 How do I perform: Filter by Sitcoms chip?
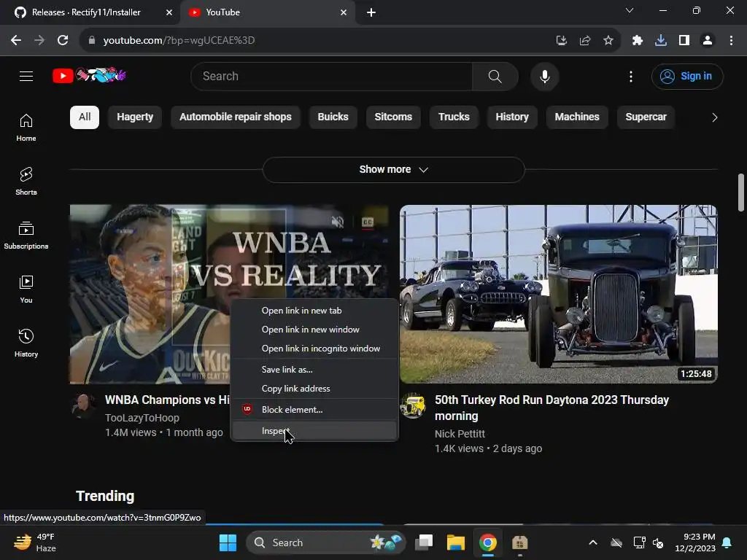(x=393, y=117)
